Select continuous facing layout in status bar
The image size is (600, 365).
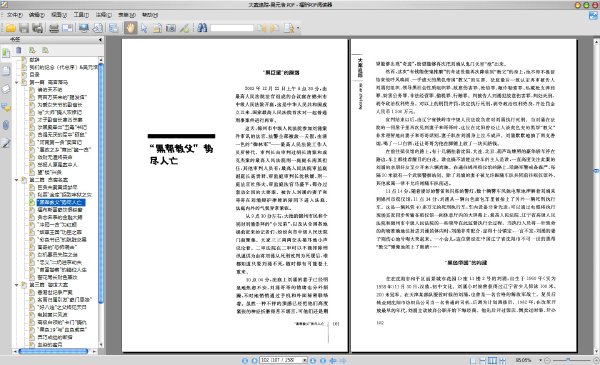(502, 360)
